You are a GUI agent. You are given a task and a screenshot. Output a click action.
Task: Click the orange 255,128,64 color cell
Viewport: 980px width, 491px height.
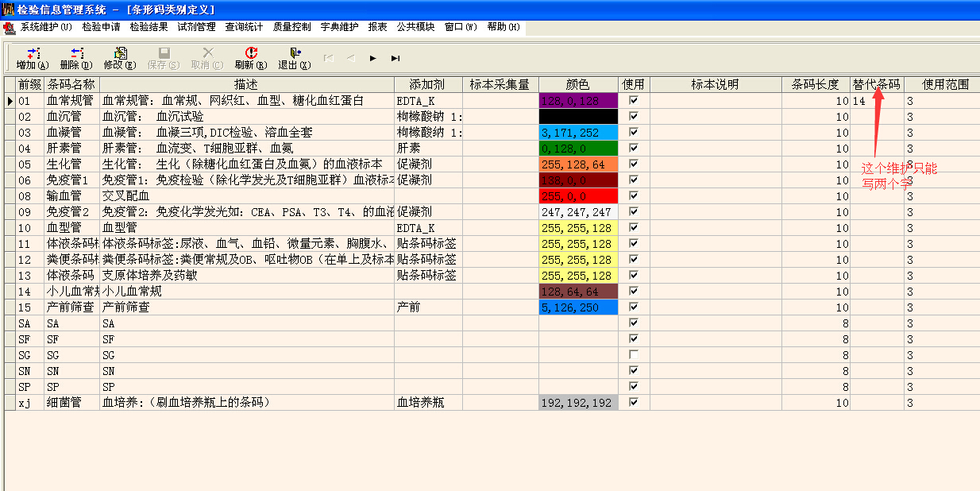coord(578,164)
